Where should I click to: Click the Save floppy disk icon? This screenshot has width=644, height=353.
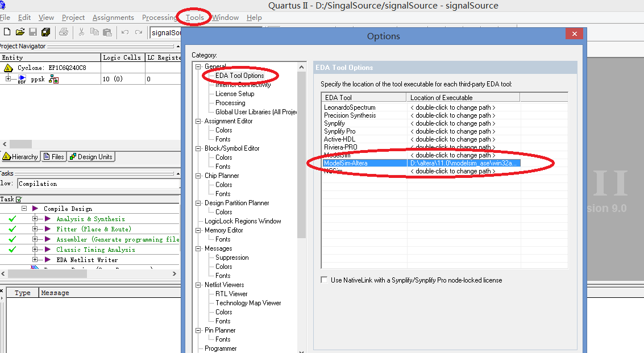[33, 32]
